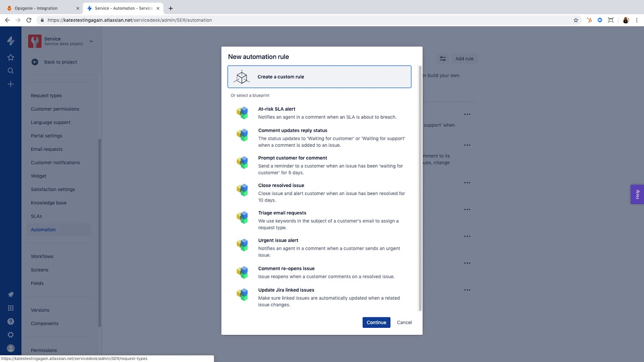Go Back to project
Screen dimensions: 644x362
54,62
